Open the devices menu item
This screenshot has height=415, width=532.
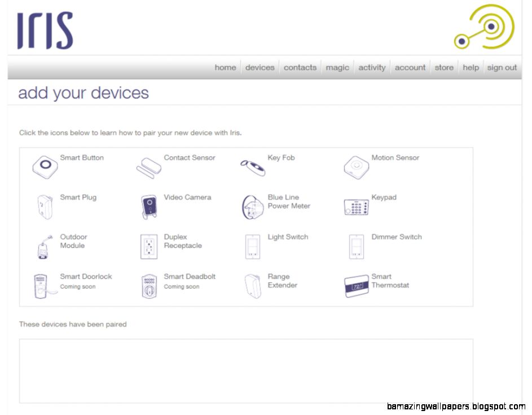click(260, 68)
